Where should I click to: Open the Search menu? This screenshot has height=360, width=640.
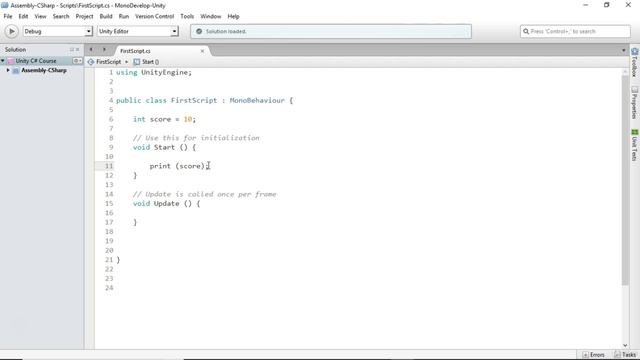click(x=61, y=16)
